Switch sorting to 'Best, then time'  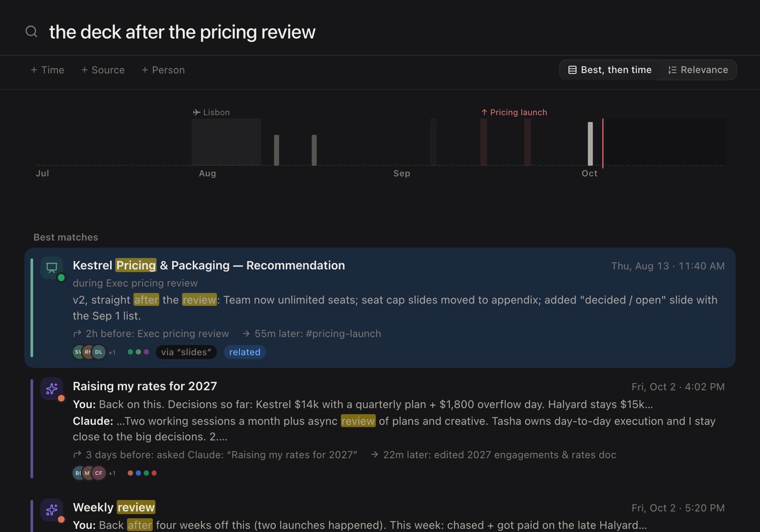click(610, 70)
